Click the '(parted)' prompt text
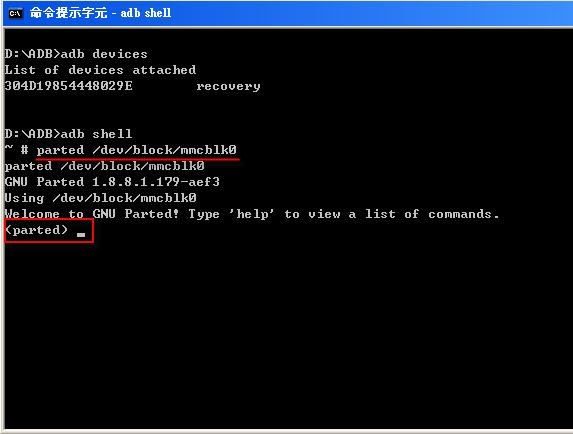 pyautogui.click(x=37, y=230)
